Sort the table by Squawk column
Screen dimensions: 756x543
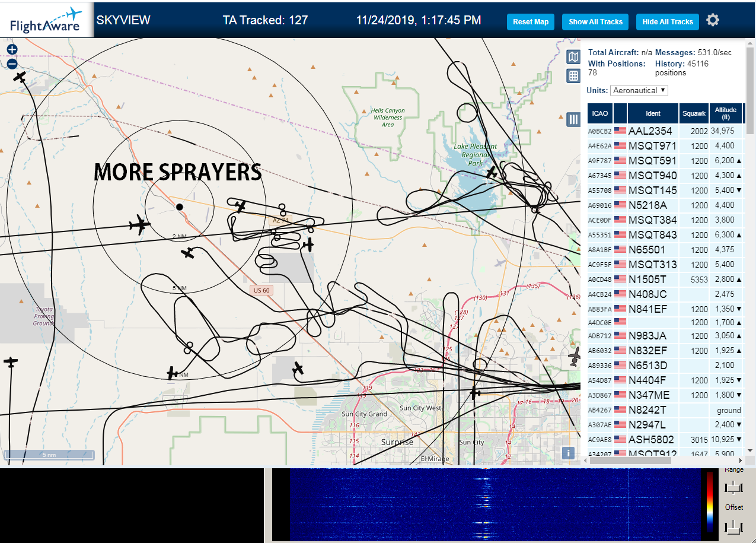tap(694, 113)
